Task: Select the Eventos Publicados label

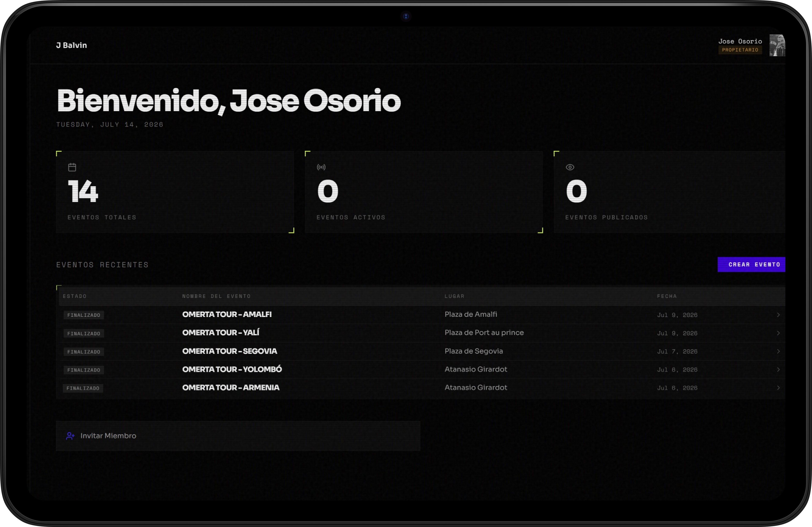Action: (606, 217)
